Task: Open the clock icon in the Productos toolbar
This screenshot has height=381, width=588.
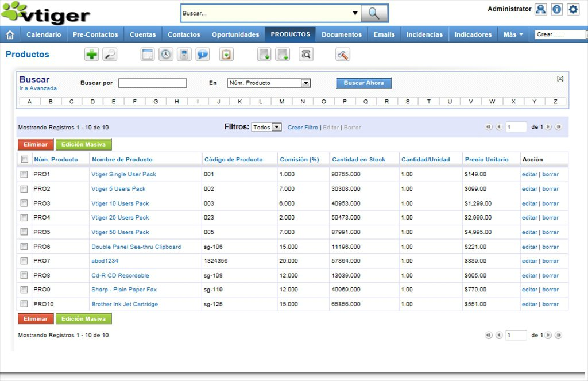Action: pyautogui.click(x=165, y=55)
